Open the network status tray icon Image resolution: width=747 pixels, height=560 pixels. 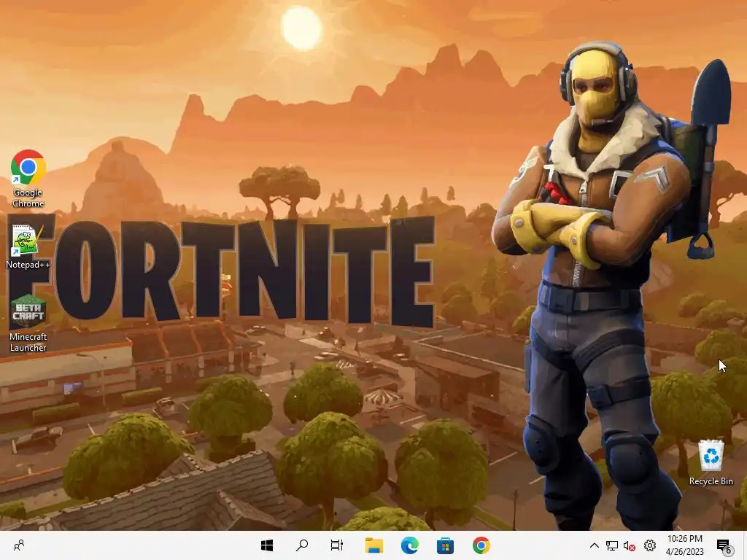612,545
